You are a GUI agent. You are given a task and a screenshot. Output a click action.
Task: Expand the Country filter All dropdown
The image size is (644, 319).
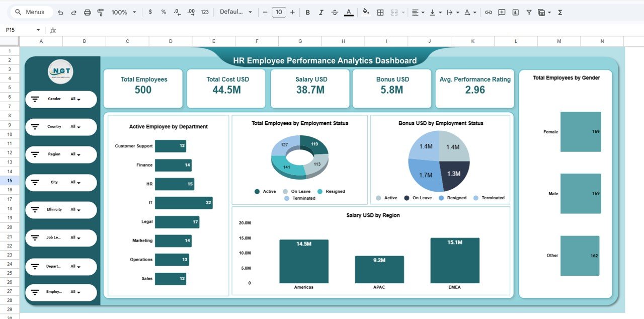click(79, 127)
